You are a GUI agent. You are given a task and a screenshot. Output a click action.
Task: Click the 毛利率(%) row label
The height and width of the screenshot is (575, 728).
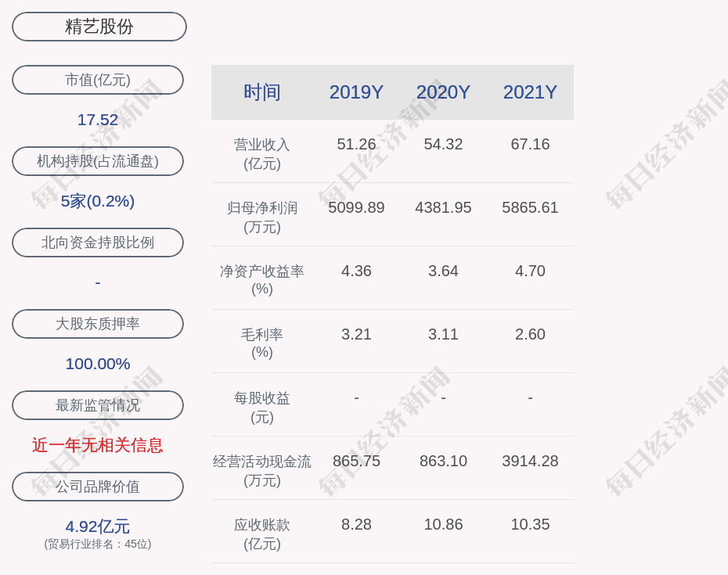(262, 343)
